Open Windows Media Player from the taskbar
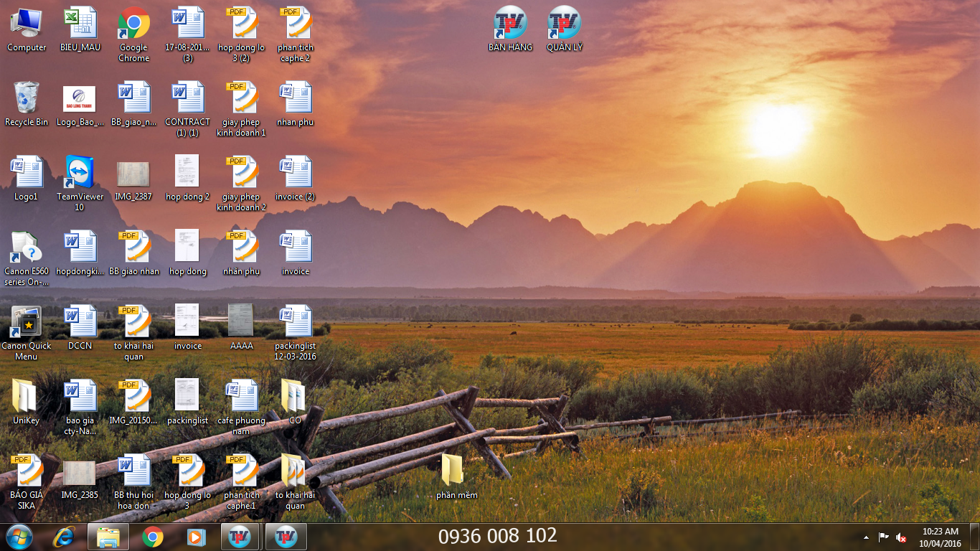This screenshot has width=980, height=551. [196, 537]
